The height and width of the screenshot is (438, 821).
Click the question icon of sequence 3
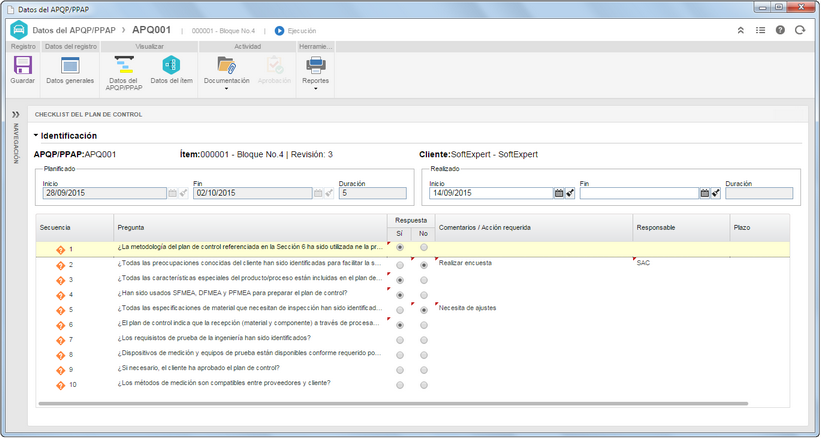60,280
